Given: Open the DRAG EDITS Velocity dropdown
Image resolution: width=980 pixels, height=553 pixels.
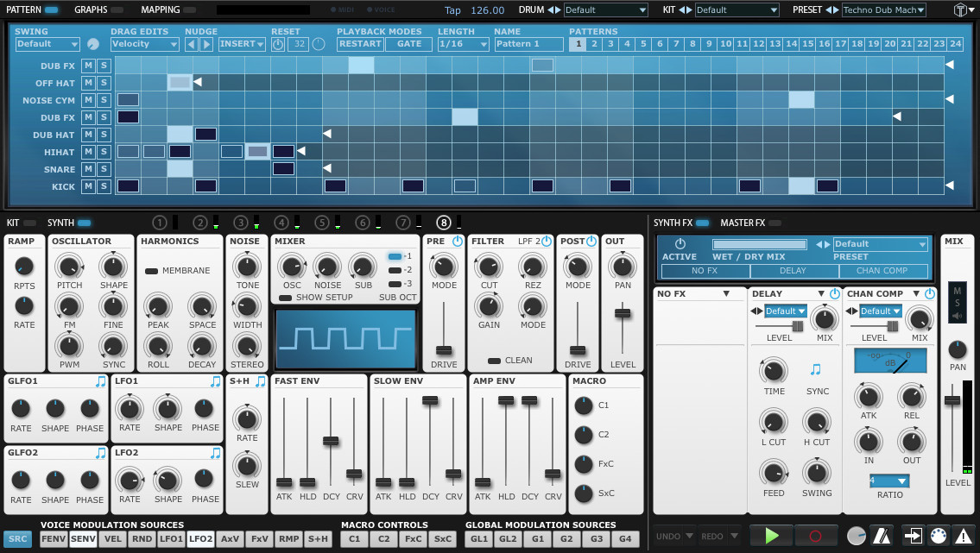Looking at the screenshot, I should (x=145, y=44).
